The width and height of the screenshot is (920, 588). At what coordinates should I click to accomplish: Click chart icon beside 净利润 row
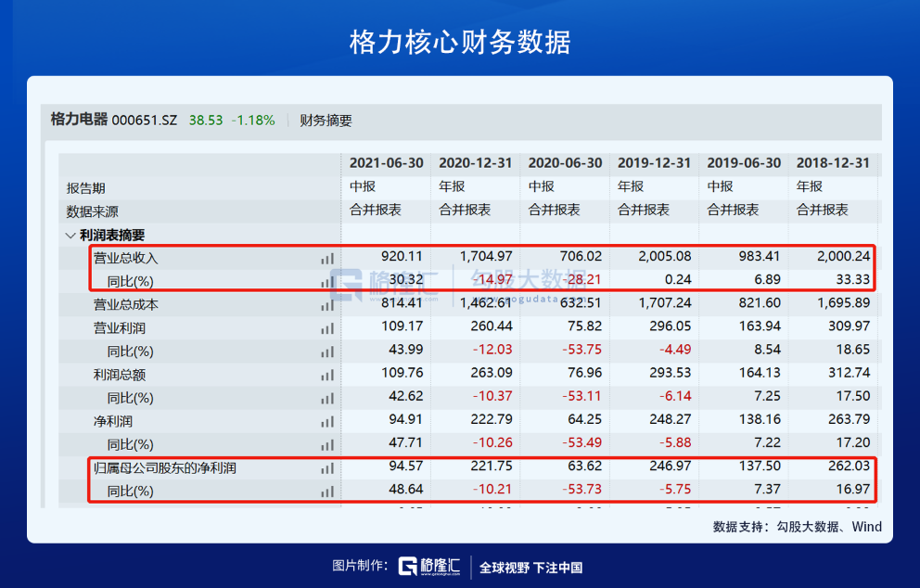click(x=327, y=421)
